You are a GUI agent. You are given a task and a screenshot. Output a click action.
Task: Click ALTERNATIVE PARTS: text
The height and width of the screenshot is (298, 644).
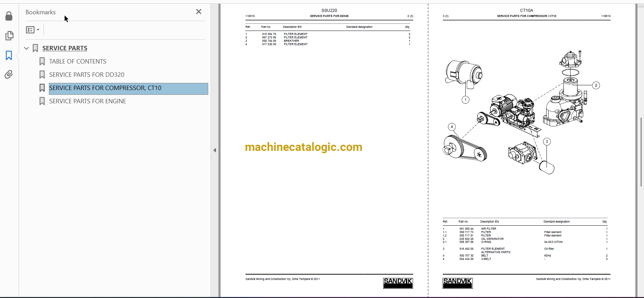496,252
